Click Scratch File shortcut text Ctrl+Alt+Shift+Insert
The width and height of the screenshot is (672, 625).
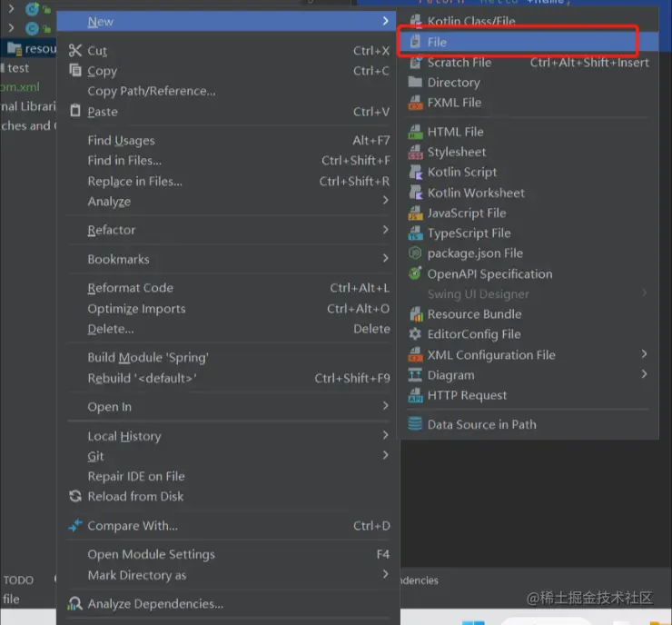[589, 63]
